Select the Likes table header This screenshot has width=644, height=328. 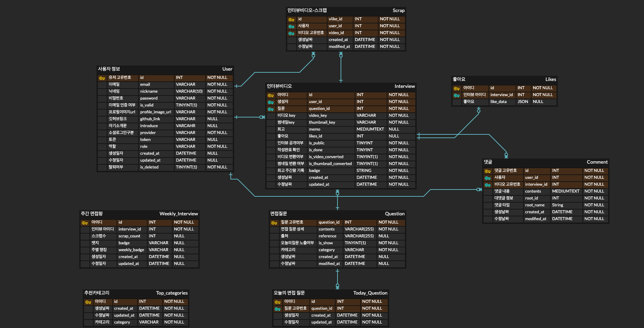pyautogui.click(x=505, y=79)
